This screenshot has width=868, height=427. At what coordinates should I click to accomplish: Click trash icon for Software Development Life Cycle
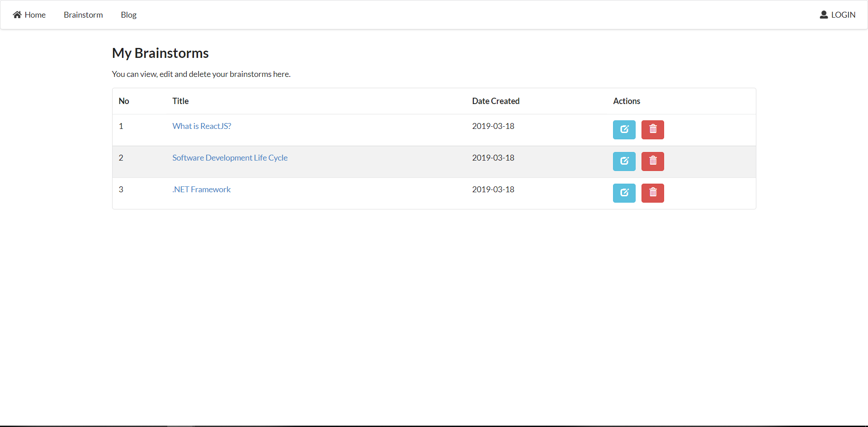click(653, 161)
